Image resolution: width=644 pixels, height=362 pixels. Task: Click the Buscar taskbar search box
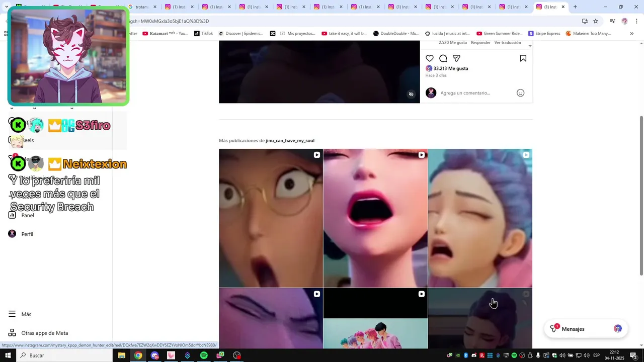pyautogui.click(x=64, y=355)
